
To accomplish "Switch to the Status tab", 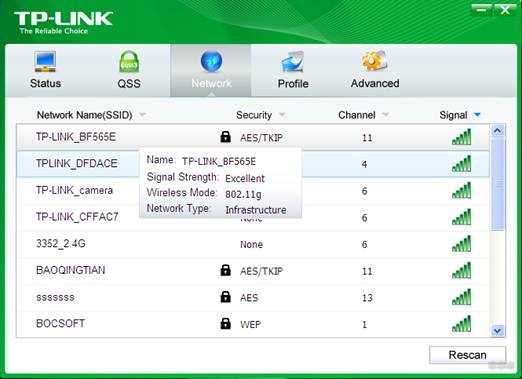I will tap(45, 71).
